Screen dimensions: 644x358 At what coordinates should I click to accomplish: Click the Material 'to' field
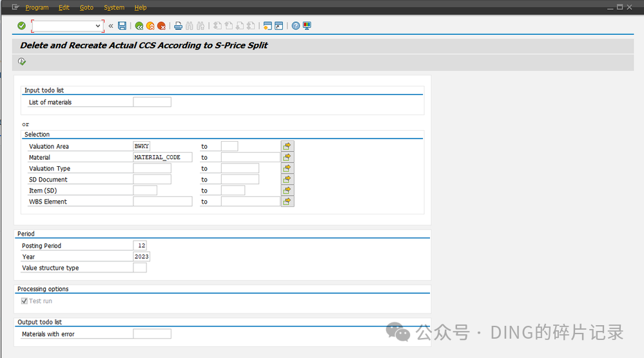[x=251, y=157]
